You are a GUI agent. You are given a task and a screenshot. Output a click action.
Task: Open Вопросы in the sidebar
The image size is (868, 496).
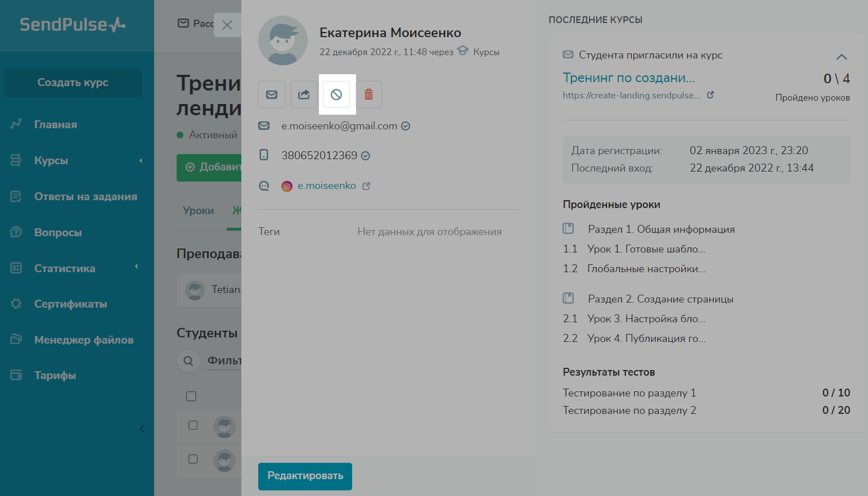[x=58, y=232]
